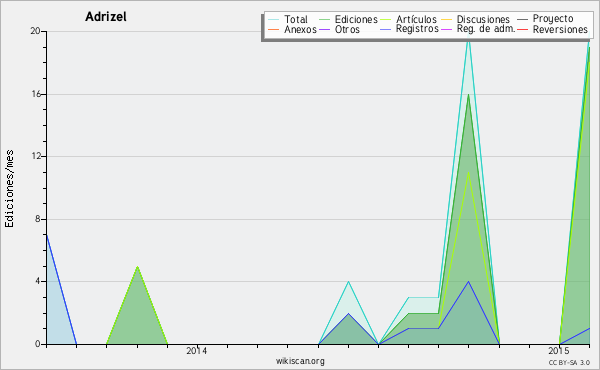Click the 2014 x-axis label
Viewport: 600px width, 370px height.
pos(197,350)
